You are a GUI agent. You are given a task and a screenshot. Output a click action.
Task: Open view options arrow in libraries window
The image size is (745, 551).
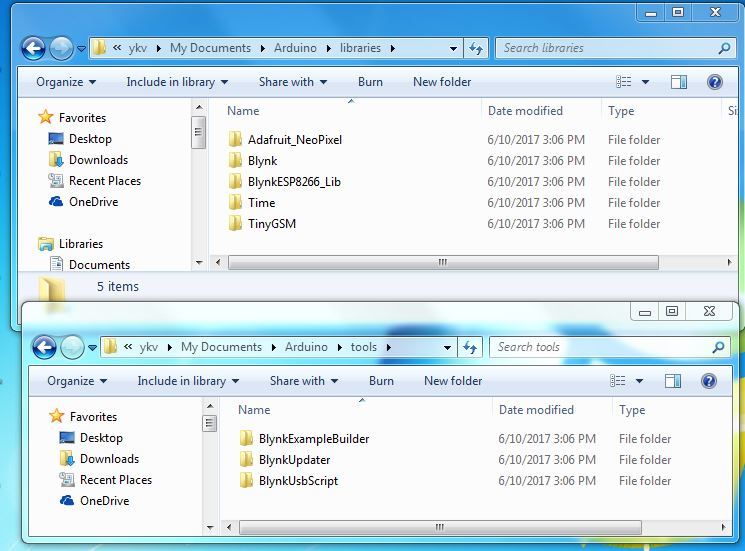coord(645,82)
